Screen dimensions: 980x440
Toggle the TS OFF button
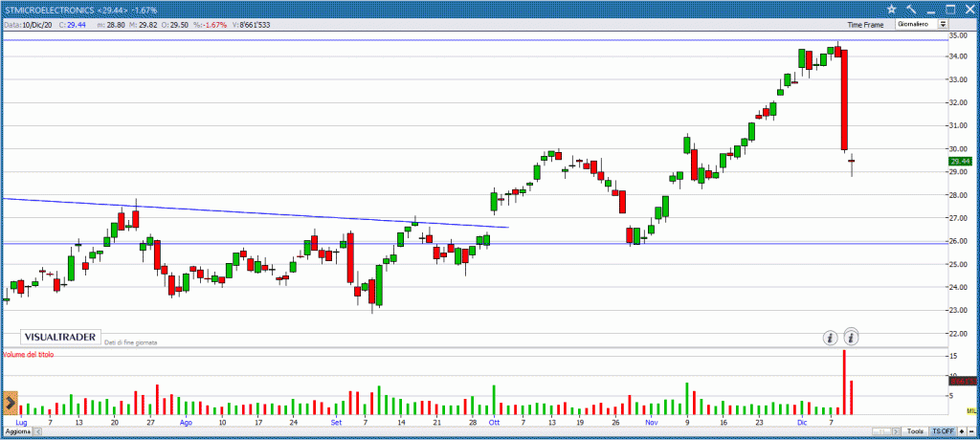coord(943,431)
